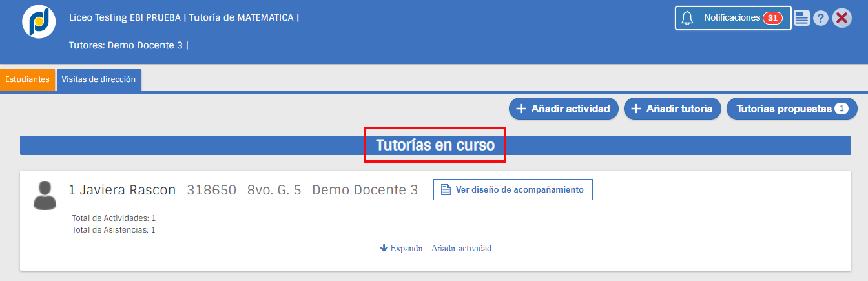This screenshot has width=868, height=281.
Task: Click Javiera Rascon's avatar silhouette
Action: pyautogui.click(x=45, y=194)
